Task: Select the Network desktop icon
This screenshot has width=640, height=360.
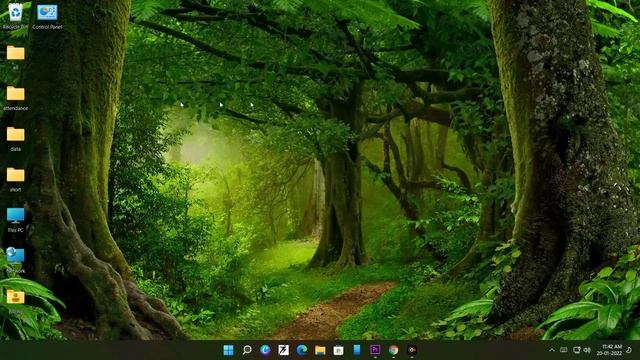Action: point(16,260)
